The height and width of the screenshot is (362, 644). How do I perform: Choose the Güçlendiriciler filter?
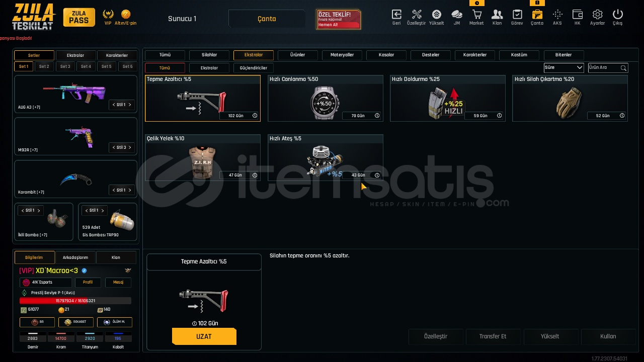254,68
